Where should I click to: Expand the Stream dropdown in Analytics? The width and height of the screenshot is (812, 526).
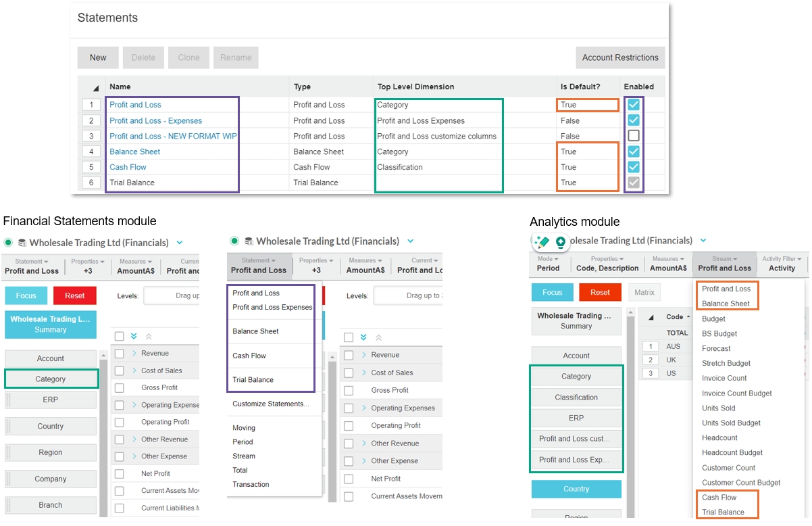[724, 264]
